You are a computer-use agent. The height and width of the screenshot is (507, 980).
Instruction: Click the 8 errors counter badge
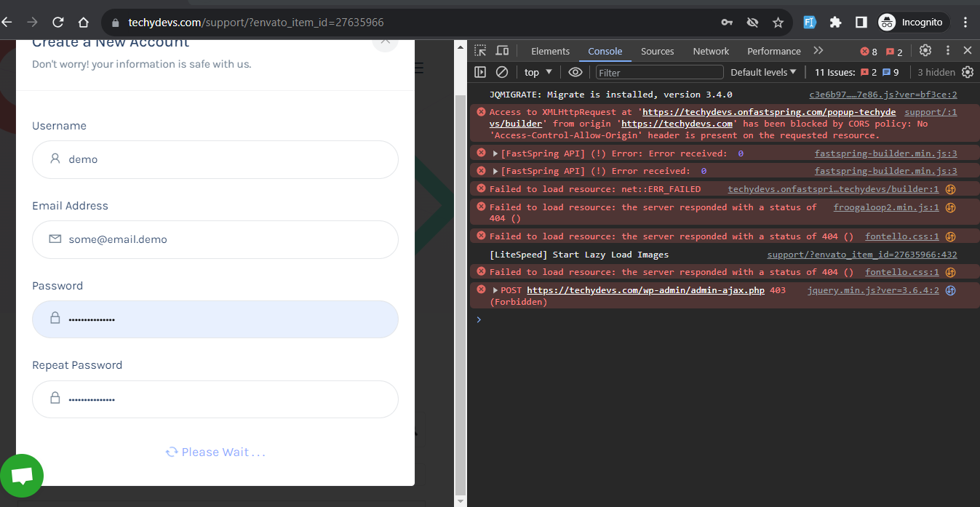[x=869, y=52]
